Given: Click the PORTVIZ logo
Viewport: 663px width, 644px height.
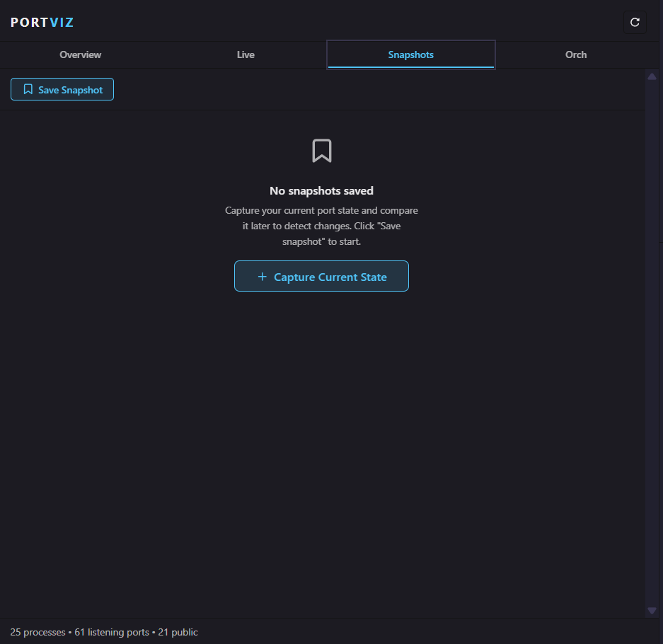Looking at the screenshot, I should click(42, 23).
